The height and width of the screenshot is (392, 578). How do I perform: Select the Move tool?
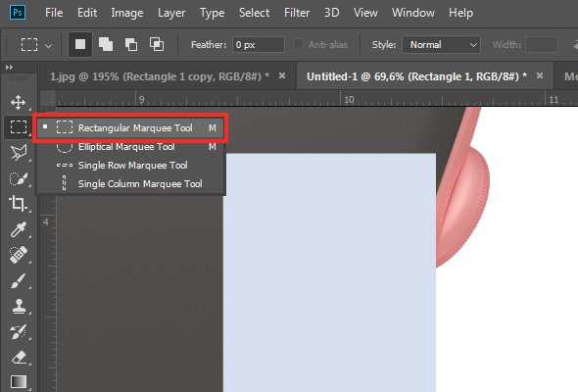(18, 102)
